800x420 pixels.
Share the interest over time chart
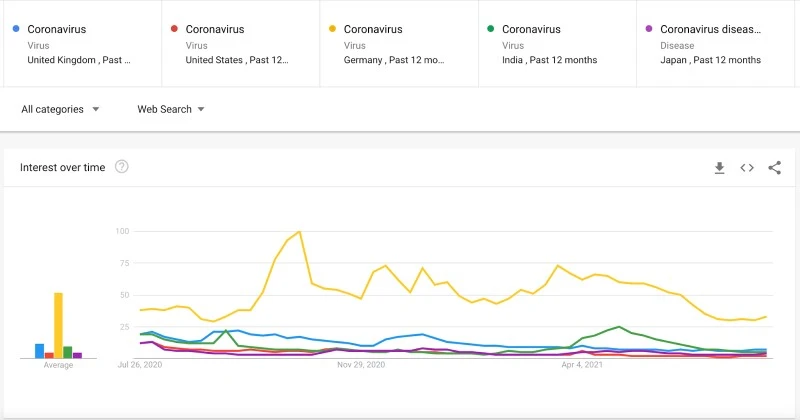(x=774, y=168)
